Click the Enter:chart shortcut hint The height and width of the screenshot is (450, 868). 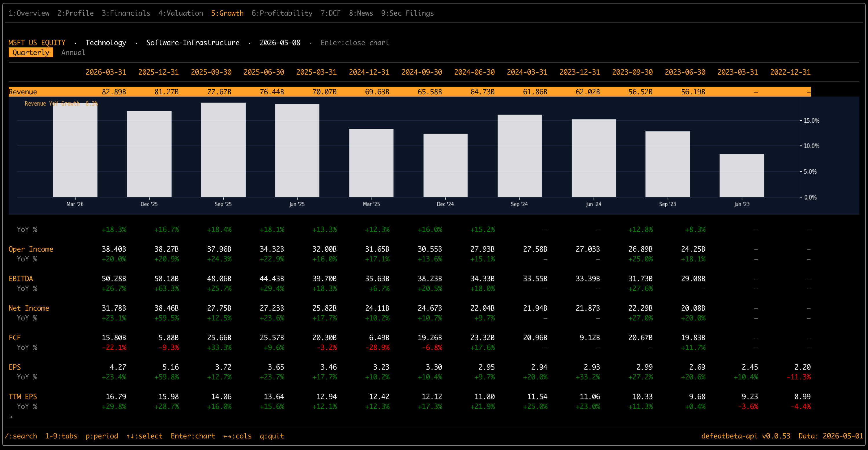click(193, 436)
